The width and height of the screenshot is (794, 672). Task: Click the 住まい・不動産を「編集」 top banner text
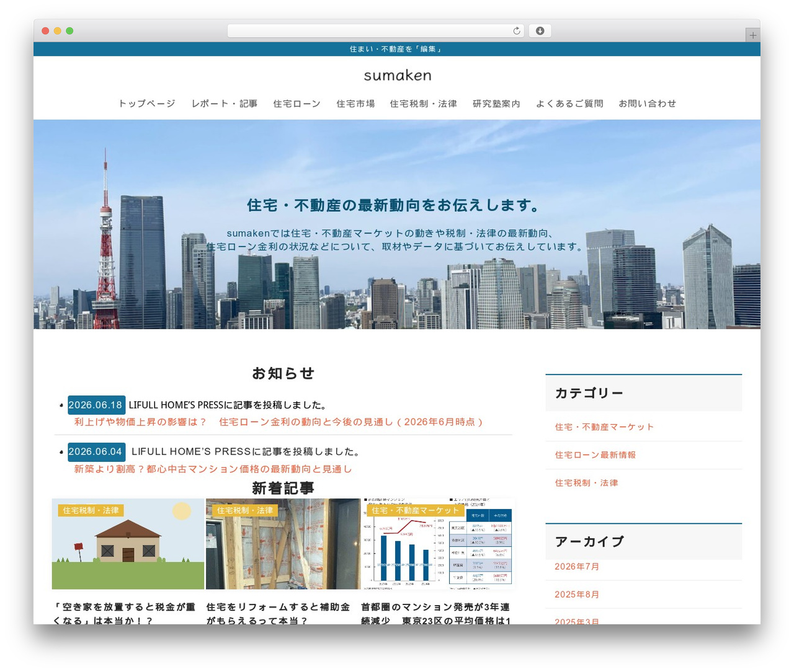pos(397,49)
